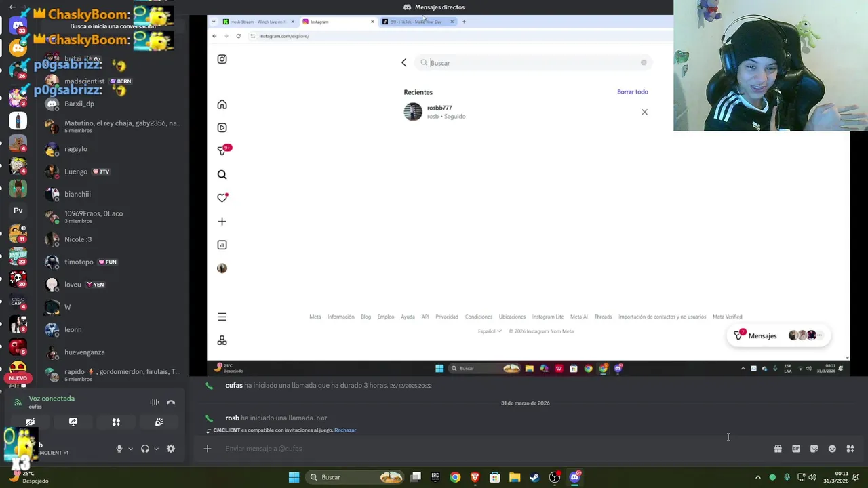868x488 pixels.
Task: Open the floating Mensajes widget
Action: tap(778, 335)
